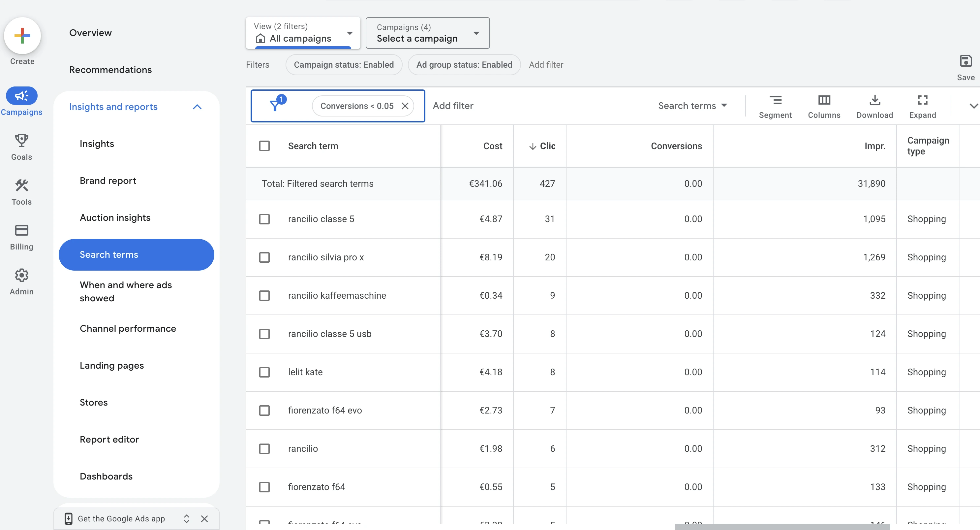Click the filter funnel icon
The image size is (980, 530).
275,105
